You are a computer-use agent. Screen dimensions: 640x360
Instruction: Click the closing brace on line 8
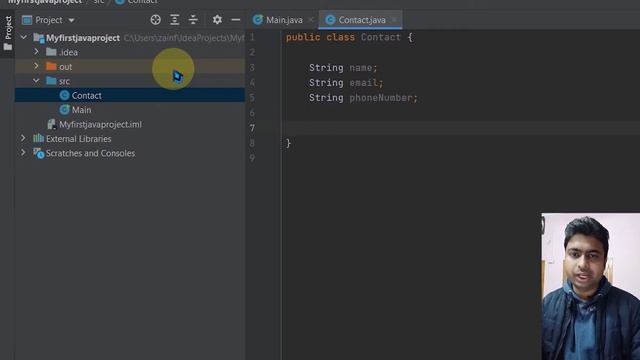coord(288,143)
